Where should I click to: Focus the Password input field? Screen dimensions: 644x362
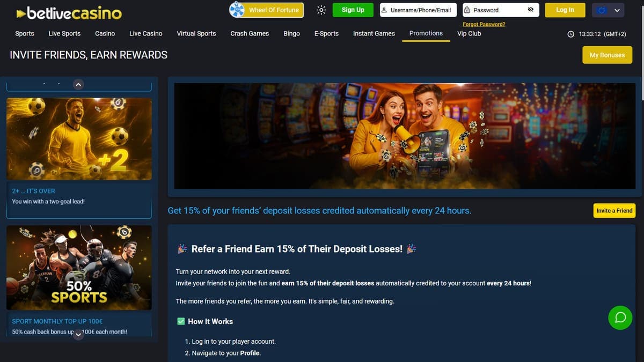501,10
